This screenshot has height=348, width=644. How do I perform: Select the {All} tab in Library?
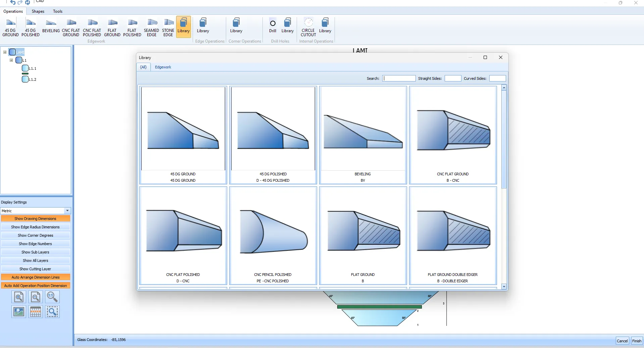click(x=143, y=67)
